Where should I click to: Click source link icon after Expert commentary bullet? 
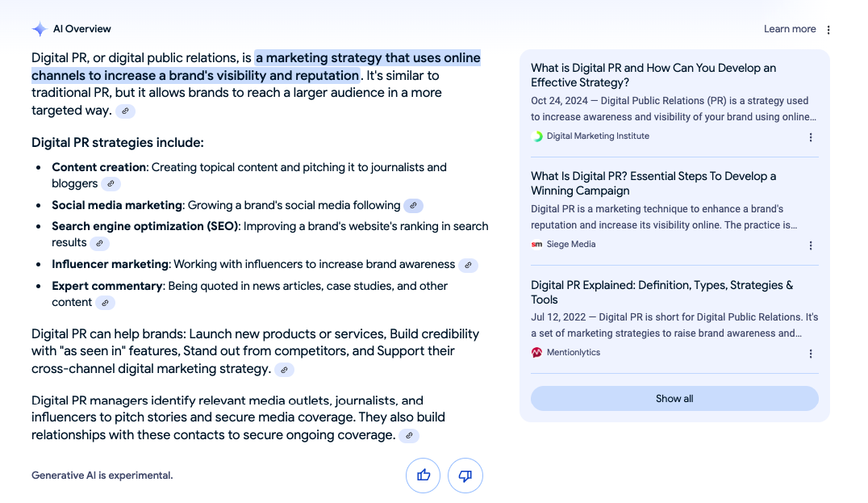(105, 303)
